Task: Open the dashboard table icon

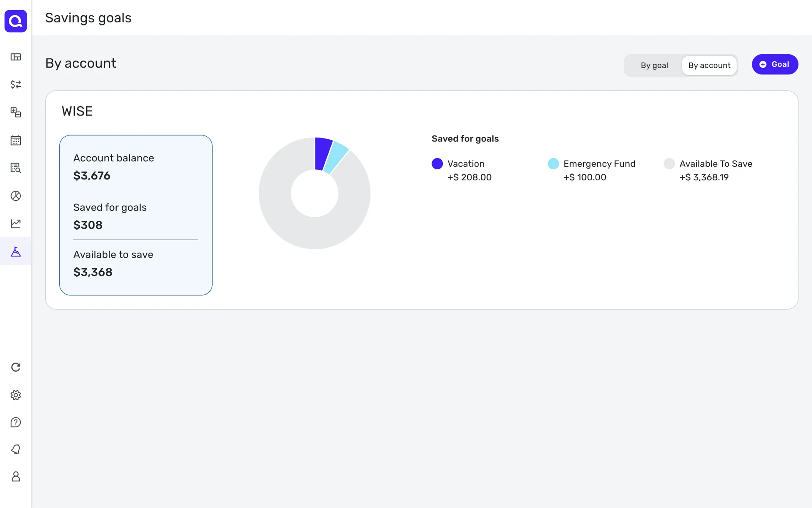Action: coord(16,57)
